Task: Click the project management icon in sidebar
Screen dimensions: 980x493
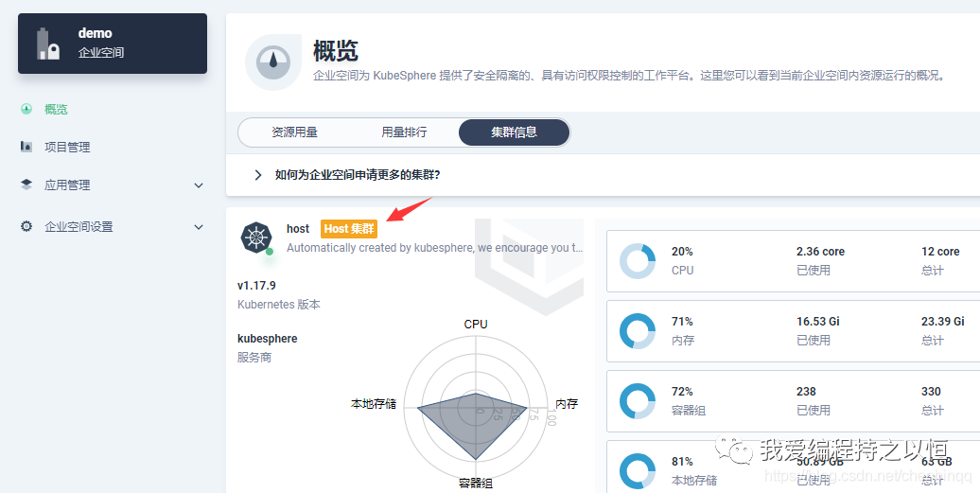Action: (x=26, y=147)
